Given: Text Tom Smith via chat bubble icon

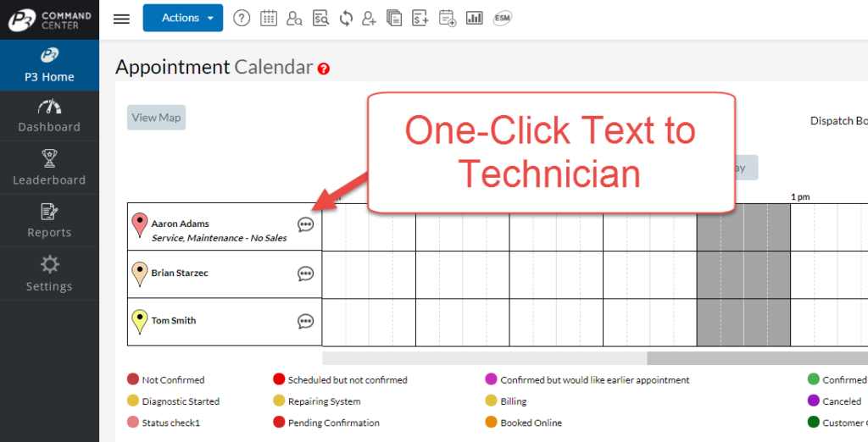Looking at the screenshot, I should [x=305, y=321].
